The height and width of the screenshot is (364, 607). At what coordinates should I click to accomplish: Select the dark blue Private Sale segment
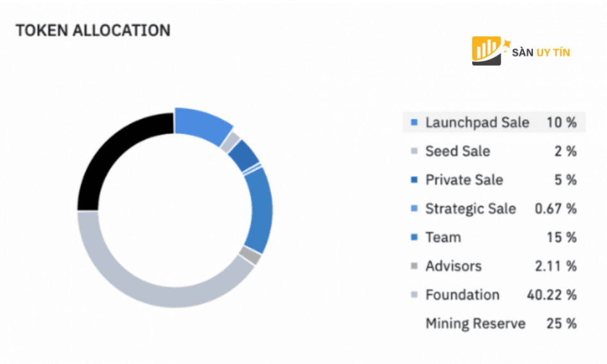pyautogui.click(x=243, y=155)
